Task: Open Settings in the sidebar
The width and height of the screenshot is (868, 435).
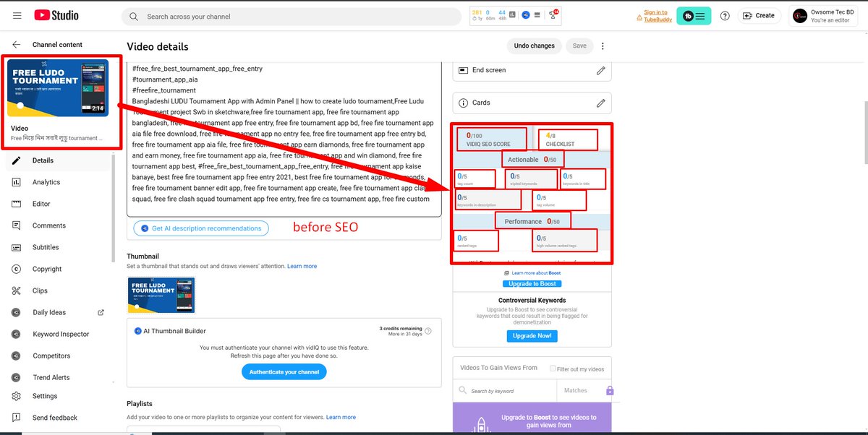Action: [56, 396]
